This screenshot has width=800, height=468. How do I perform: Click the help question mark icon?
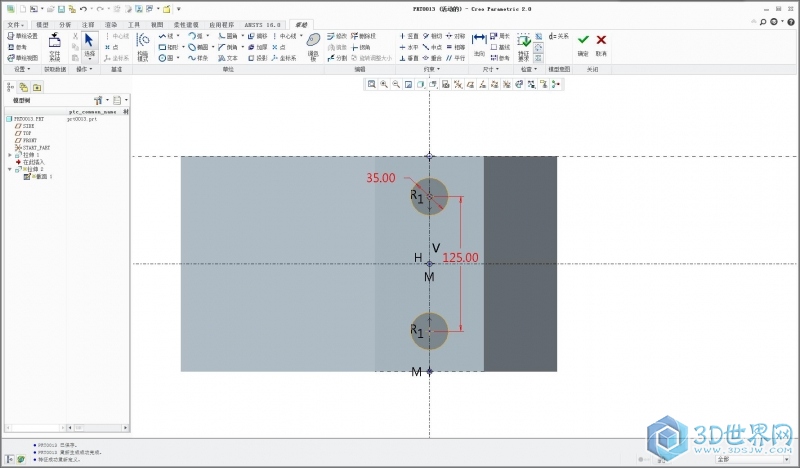tap(791, 22)
